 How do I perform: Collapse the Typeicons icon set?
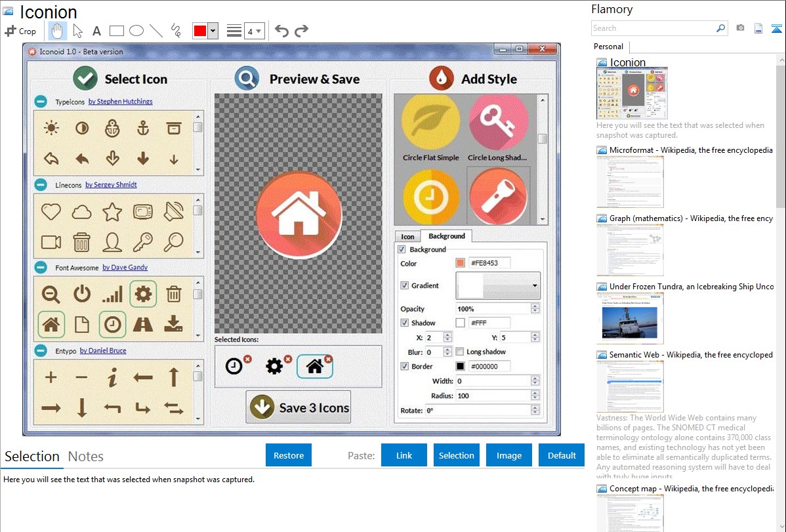(x=41, y=102)
